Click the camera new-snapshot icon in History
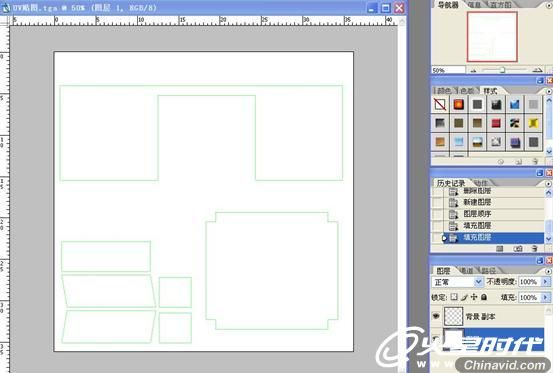Viewport: 553px width, 373px height. pyautogui.click(x=518, y=249)
